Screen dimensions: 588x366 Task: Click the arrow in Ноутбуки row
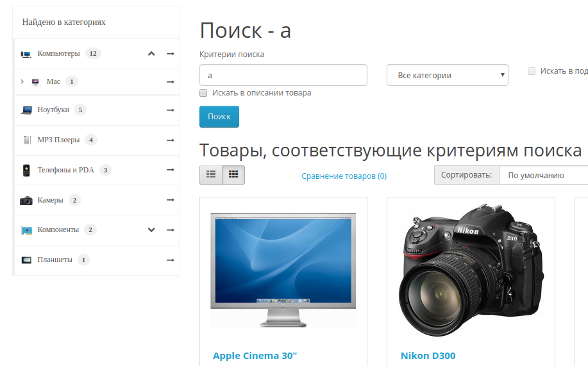pyautogui.click(x=171, y=110)
